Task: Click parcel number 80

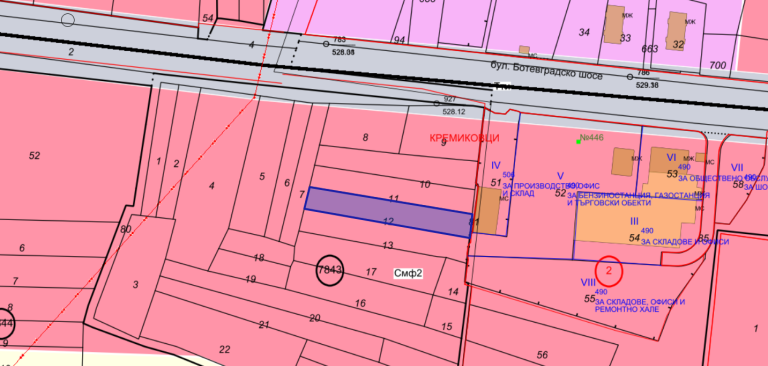Action: (x=126, y=229)
